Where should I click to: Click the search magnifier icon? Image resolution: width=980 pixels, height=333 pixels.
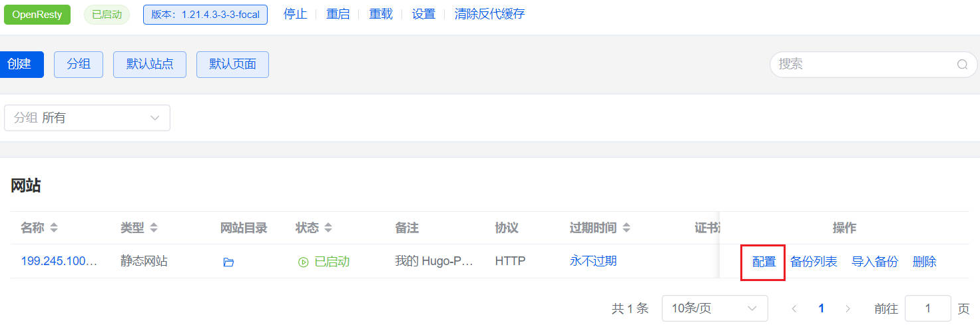coord(962,65)
